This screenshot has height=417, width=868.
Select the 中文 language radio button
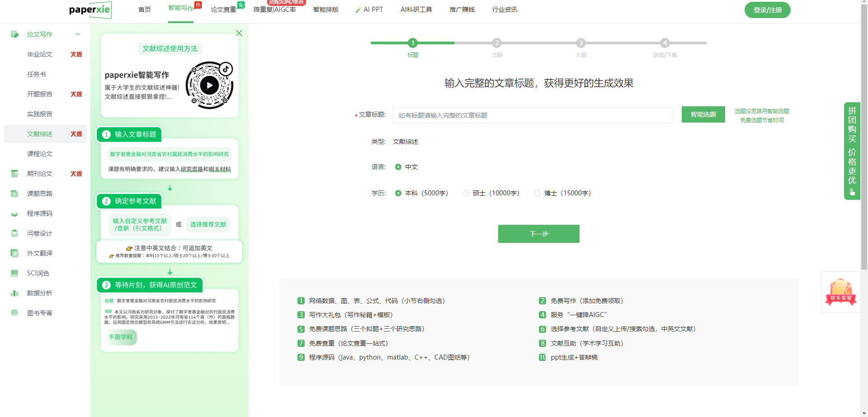point(398,167)
